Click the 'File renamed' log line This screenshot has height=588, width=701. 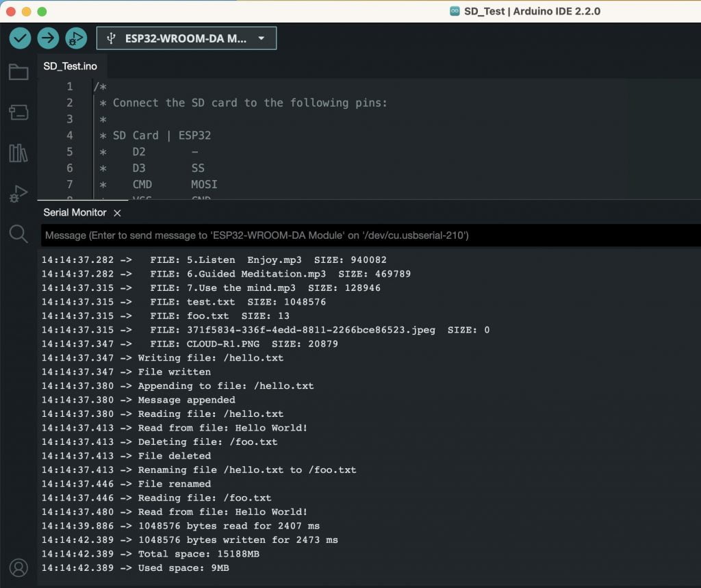coord(126,484)
